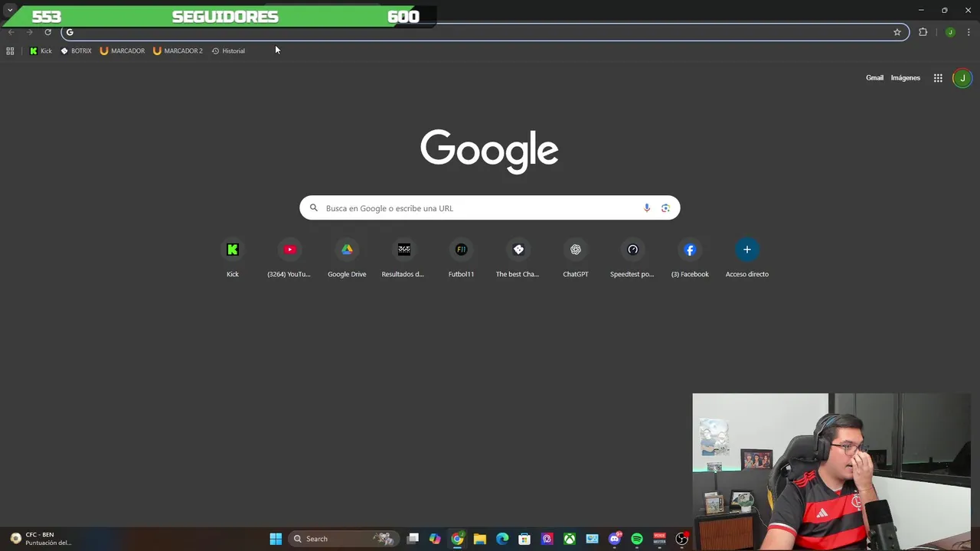The height and width of the screenshot is (551, 980).
Task: Open Task View on the taskbar
Action: click(413, 539)
